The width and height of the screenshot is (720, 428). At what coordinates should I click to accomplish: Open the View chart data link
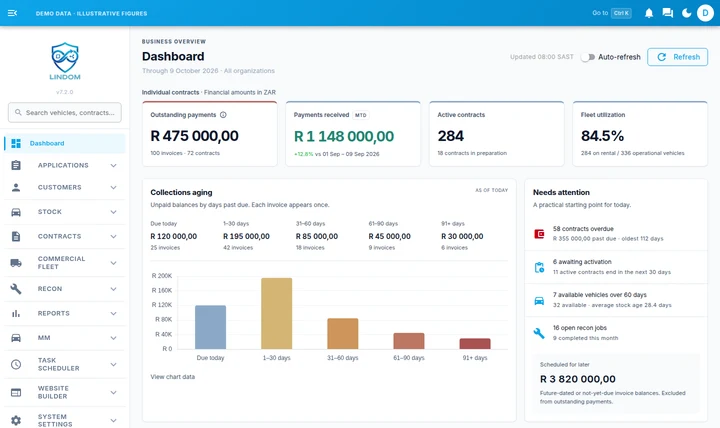(x=173, y=377)
